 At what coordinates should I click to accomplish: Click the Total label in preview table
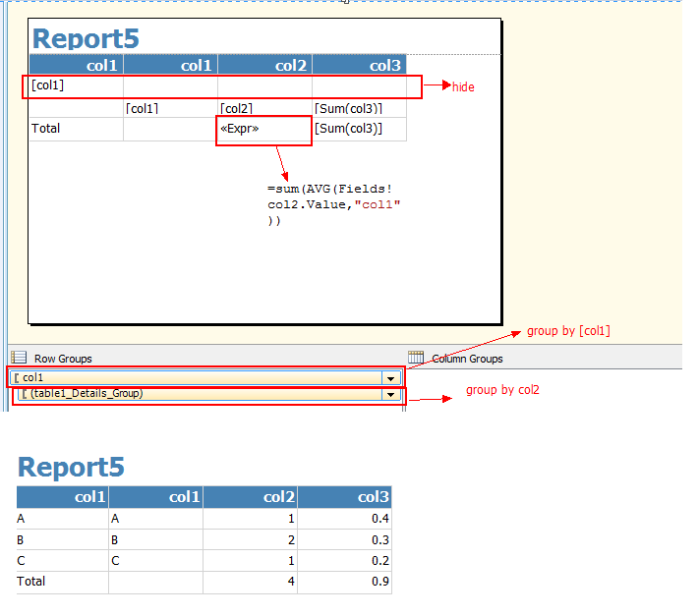(31, 582)
